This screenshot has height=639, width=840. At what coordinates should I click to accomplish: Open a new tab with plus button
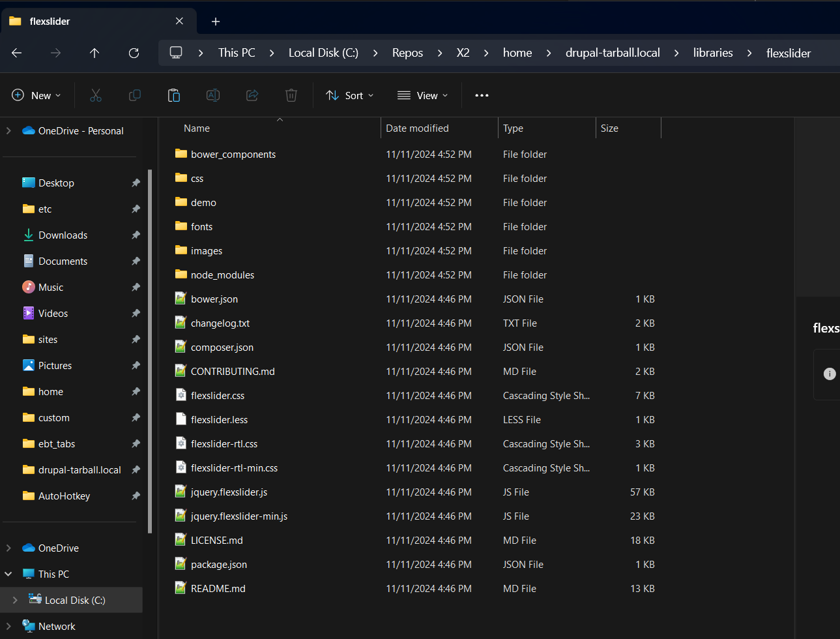(x=216, y=22)
